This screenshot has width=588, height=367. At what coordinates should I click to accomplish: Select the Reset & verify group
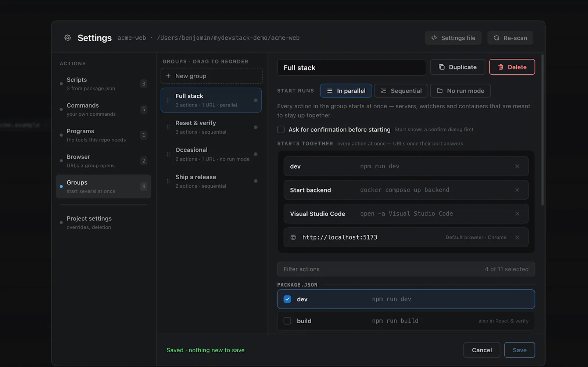(211, 127)
